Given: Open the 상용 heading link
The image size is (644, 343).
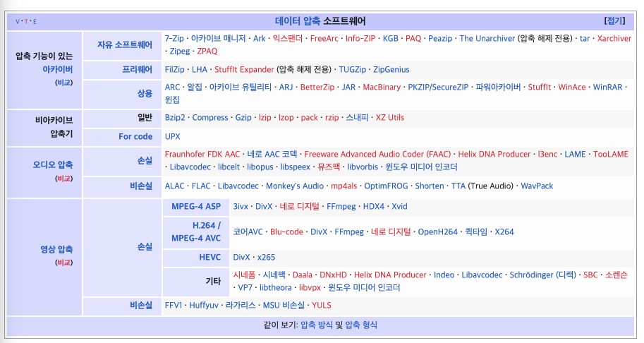Looking at the screenshot, I should tap(145, 93).
